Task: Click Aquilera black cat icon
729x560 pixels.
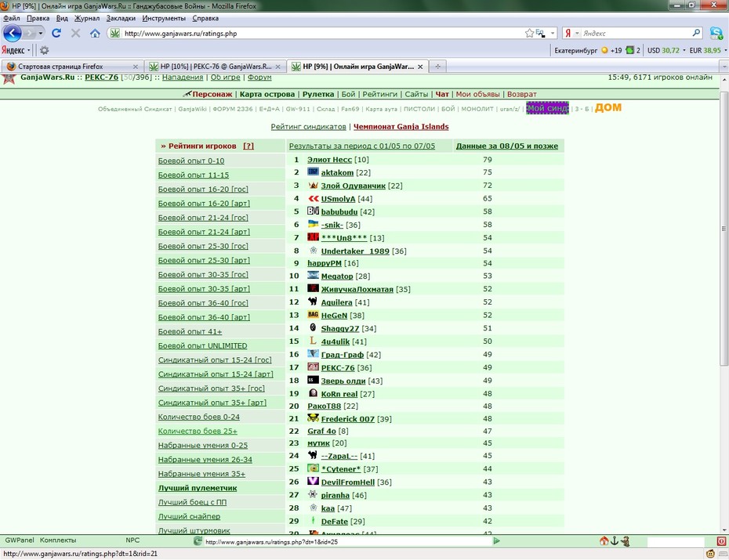Action: point(313,302)
